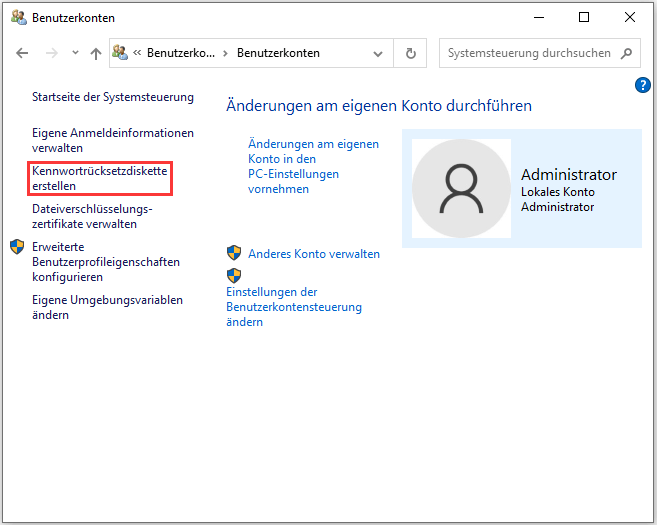Click the Back navigation arrow
Image resolution: width=657 pixels, height=525 pixels.
click(22, 53)
